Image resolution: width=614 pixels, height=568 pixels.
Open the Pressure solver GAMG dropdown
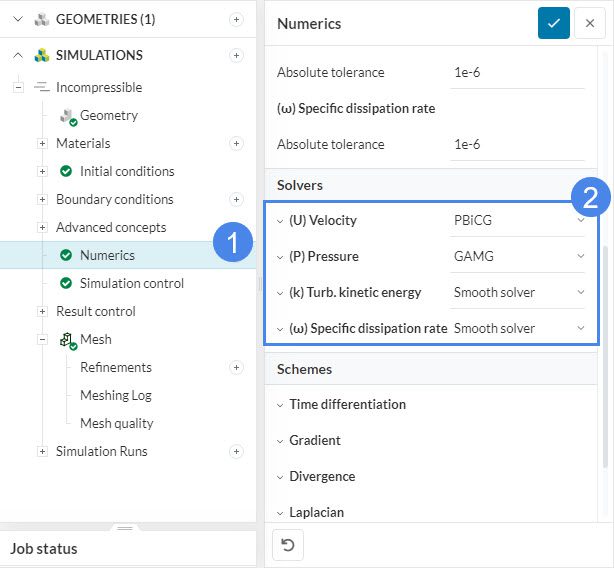point(518,256)
